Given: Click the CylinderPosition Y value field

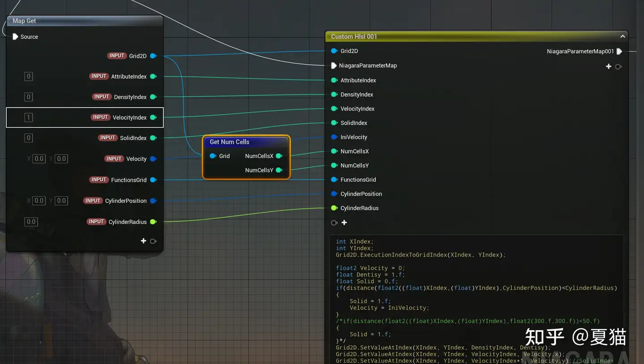Looking at the screenshot, I should [x=61, y=201].
